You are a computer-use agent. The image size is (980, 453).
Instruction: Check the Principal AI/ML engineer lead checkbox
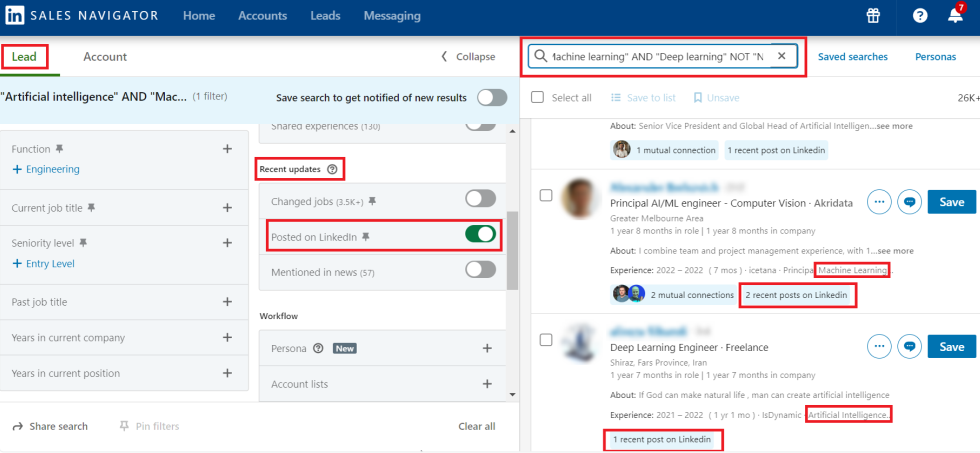pos(546,195)
